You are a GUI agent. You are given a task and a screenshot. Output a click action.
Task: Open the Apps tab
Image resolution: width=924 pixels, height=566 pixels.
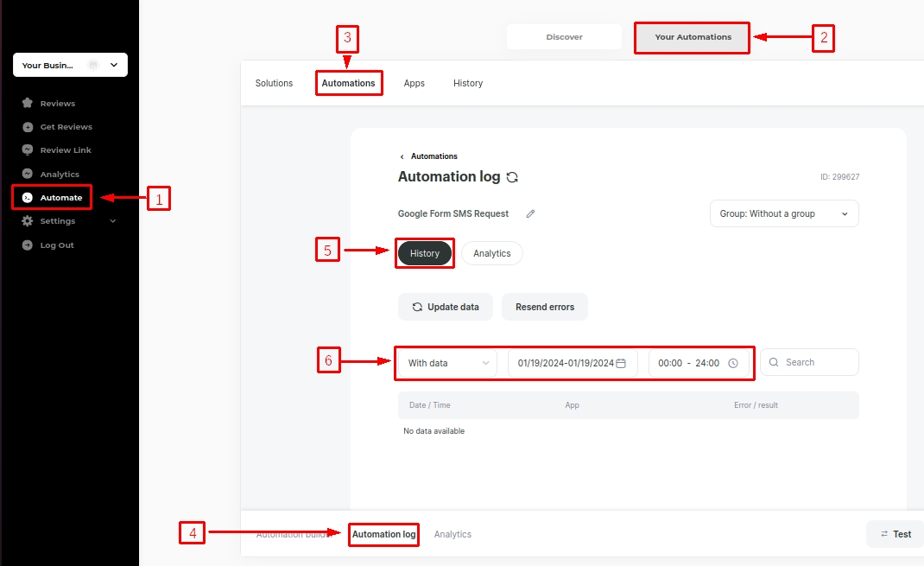(x=415, y=84)
